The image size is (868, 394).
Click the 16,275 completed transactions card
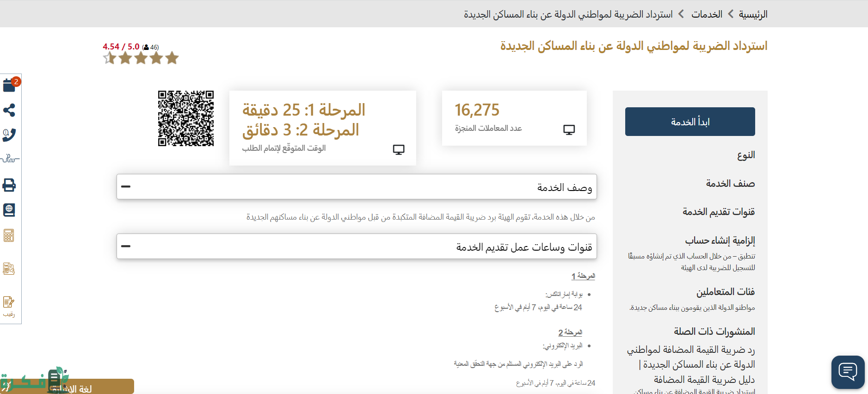click(x=514, y=118)
